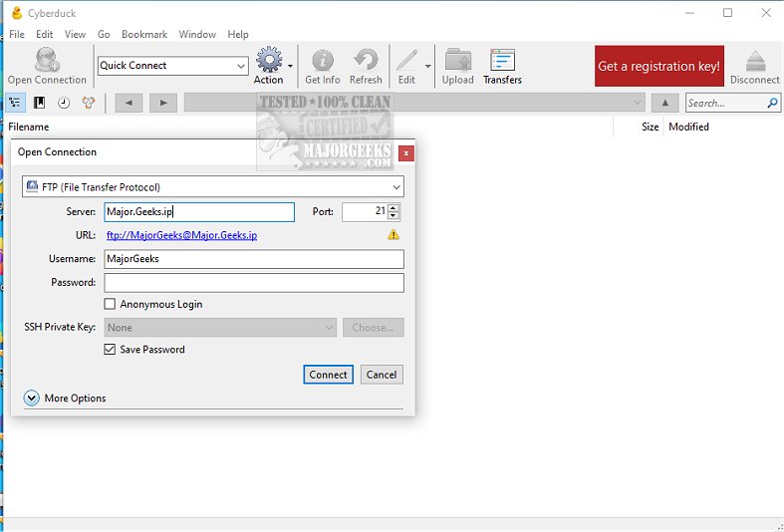Open the Action dropdown arrow
784x532 pixels.
click(290, 66)
